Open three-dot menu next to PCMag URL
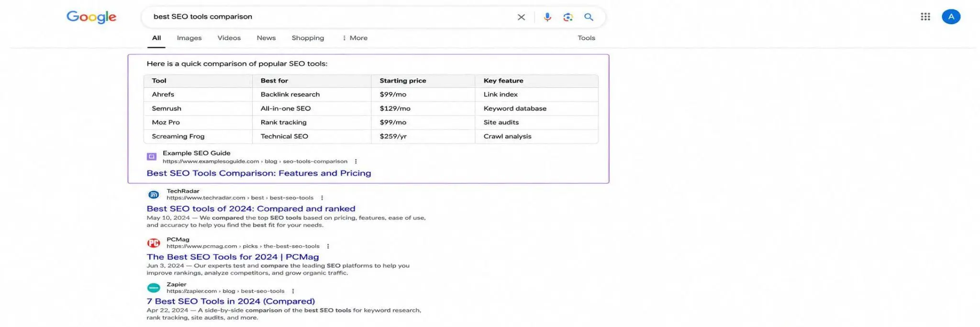Image resolution: width=980 pixels, height=327 pixels. click(x=328, y=246)
